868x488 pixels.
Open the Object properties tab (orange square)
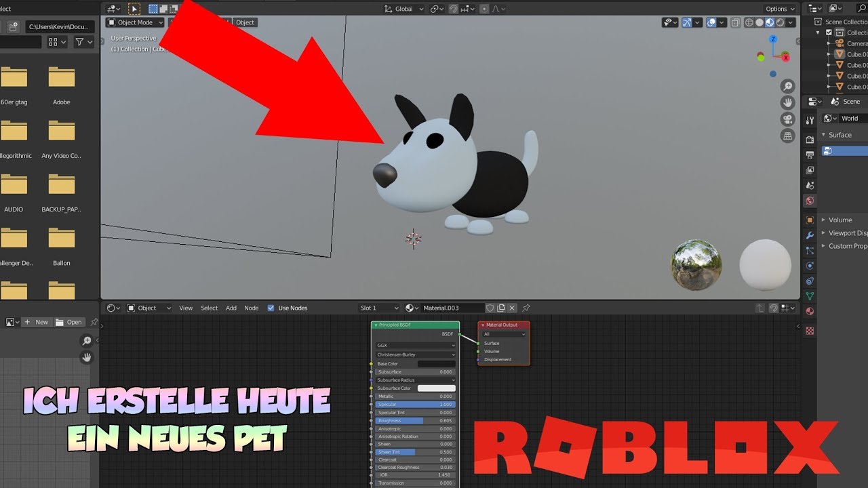coord(810,220)
